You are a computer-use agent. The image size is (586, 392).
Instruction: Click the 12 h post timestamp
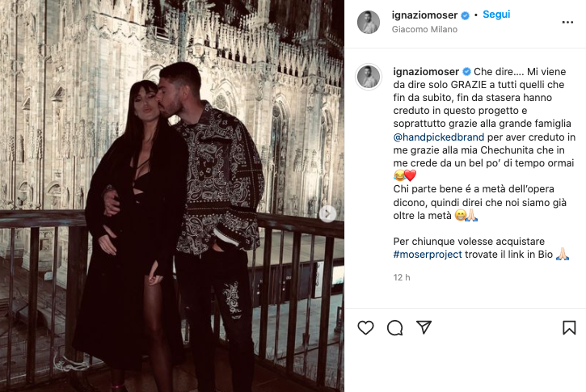coord(402,277)
